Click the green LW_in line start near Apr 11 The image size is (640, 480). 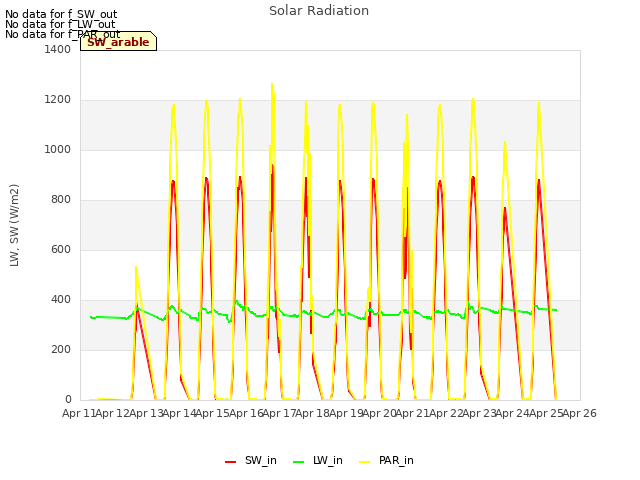click(x=91, y=317)
